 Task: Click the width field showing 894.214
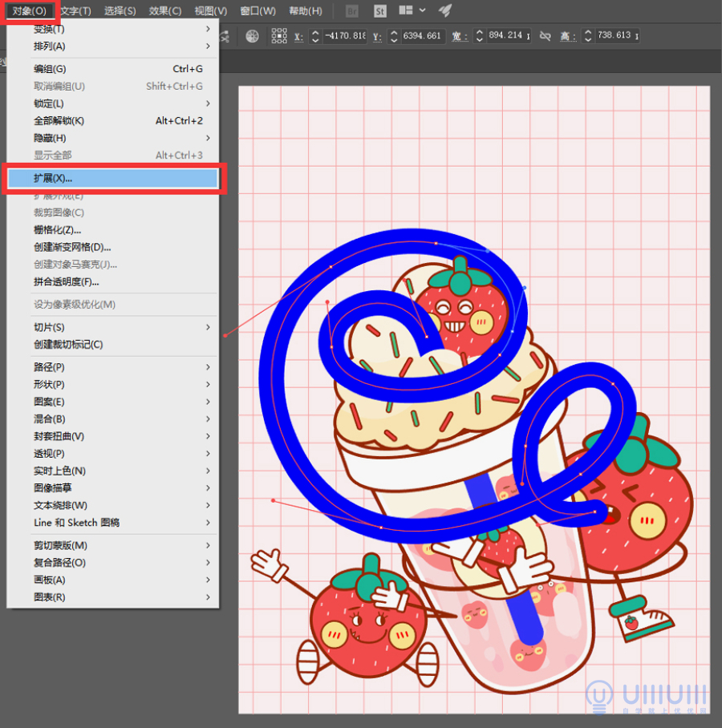click(509, 36)
